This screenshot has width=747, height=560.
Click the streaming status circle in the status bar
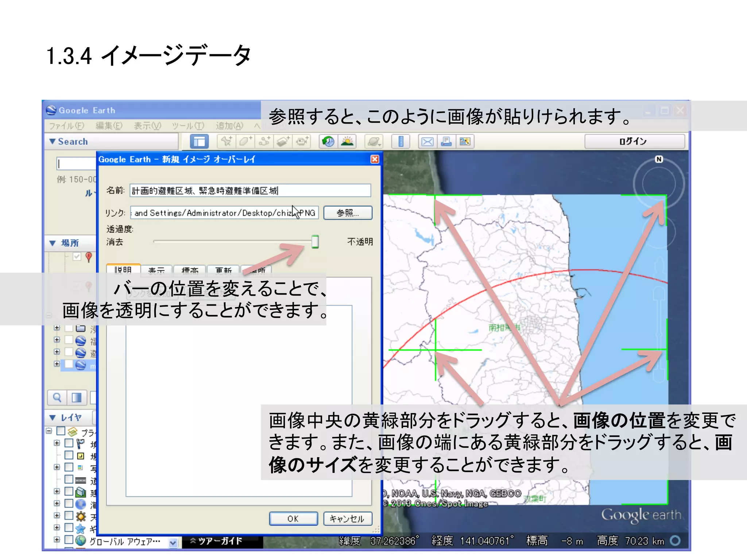point(676,540)
